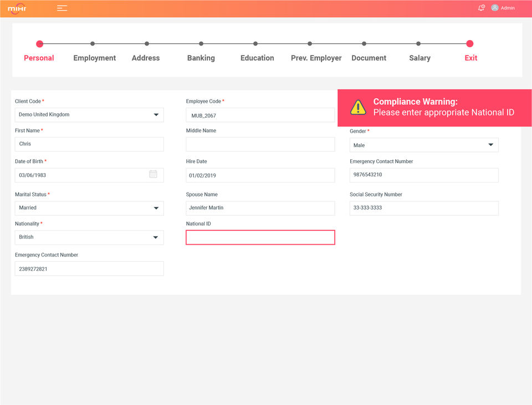
Task: Click the Admin user avatar icon
Action: click(495, 8)
